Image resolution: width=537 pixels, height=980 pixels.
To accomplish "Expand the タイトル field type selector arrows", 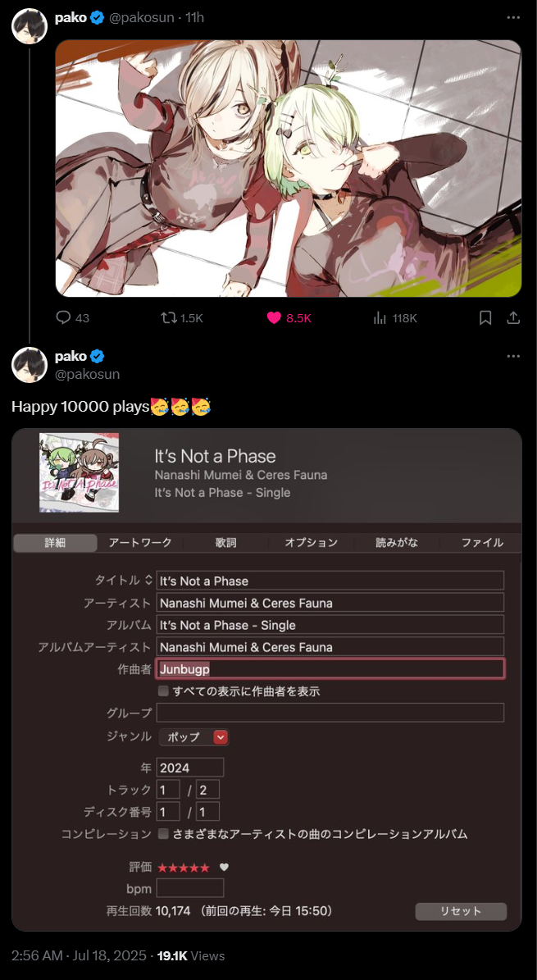I will click(148, 580).
